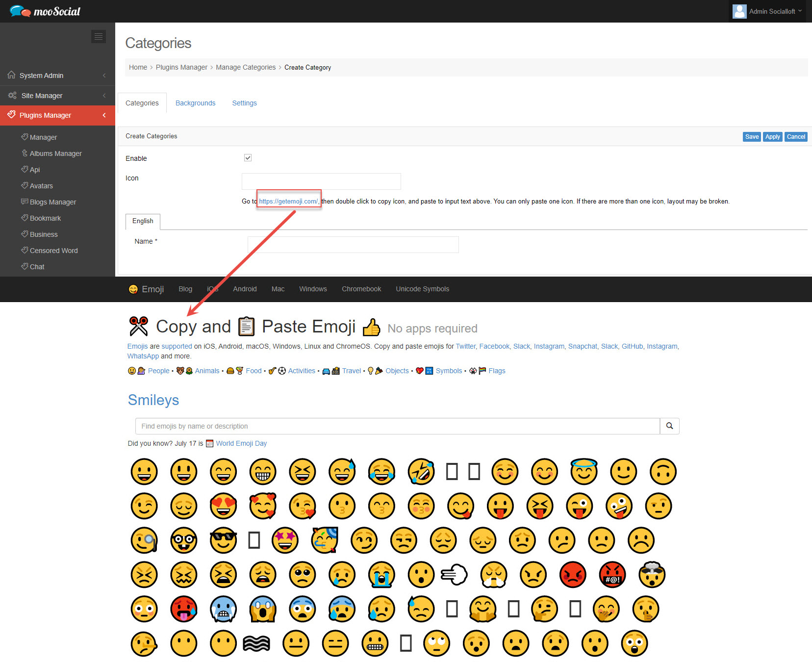
Task: Open the Android menu item
Action: [x=245, y=289]
